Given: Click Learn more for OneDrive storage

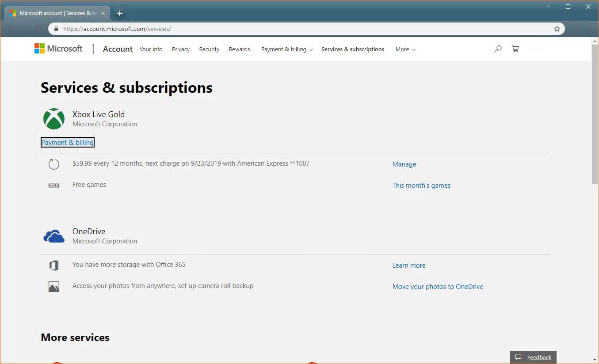Looking at the screenshot, I should click(x=409, y=265).
